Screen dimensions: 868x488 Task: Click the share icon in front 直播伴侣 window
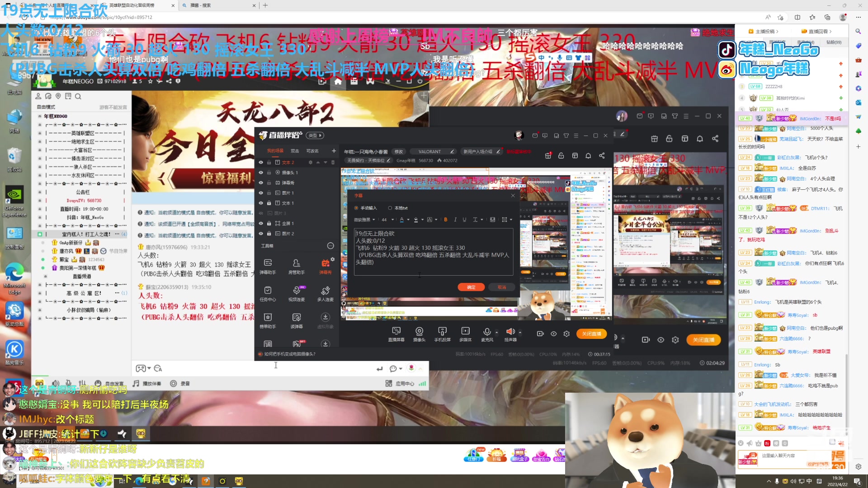pyautogui.click(x=602, y=155)
